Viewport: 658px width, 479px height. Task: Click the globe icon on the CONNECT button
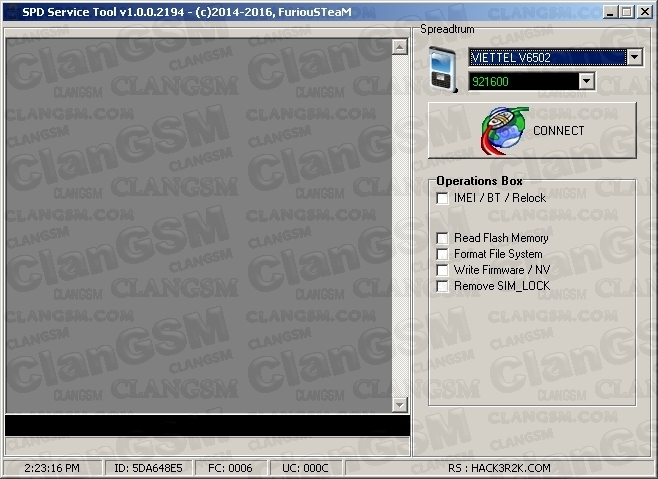[x=504, y=131]
